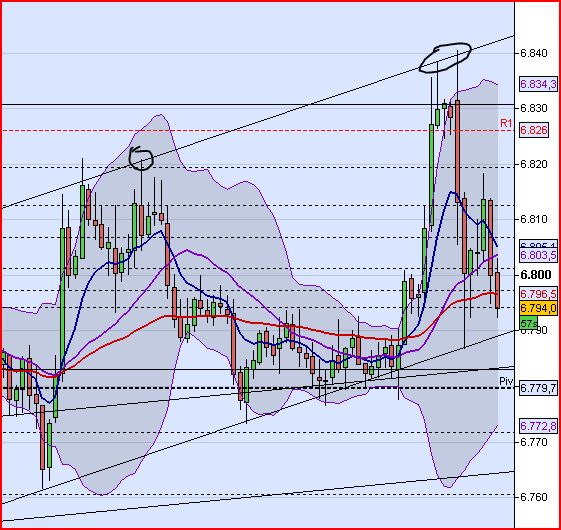Select the 6.779,7 pivot value label
Image resolution: width=561 pixels, height=530 pixels.
538,388
